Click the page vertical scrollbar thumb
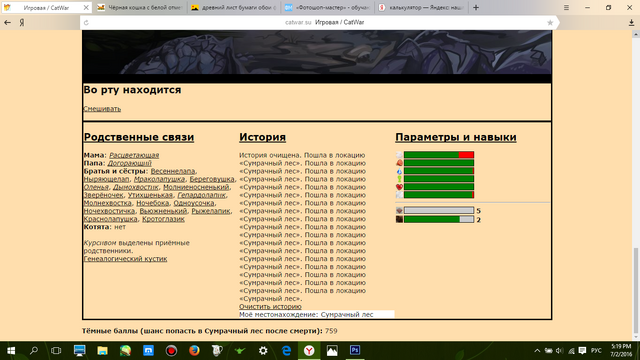 636,290
